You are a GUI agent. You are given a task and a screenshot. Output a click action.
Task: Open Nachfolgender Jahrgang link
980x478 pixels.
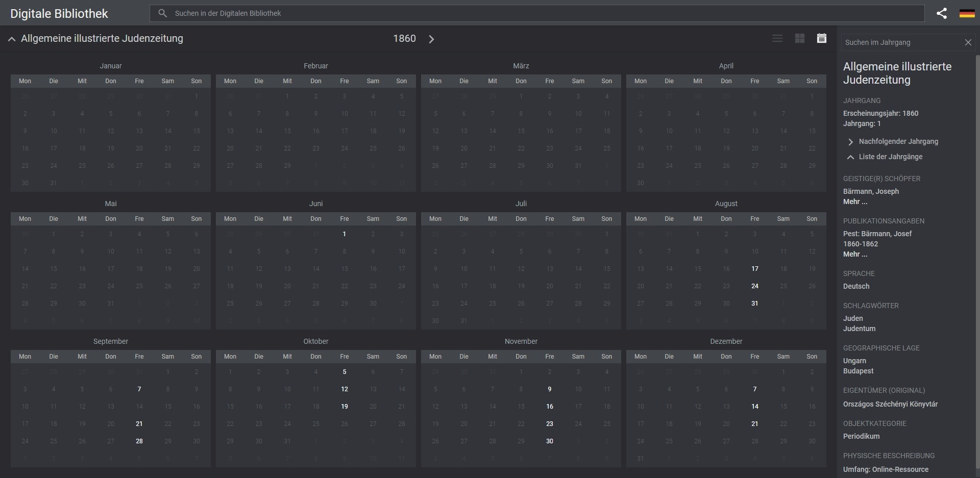898,141
